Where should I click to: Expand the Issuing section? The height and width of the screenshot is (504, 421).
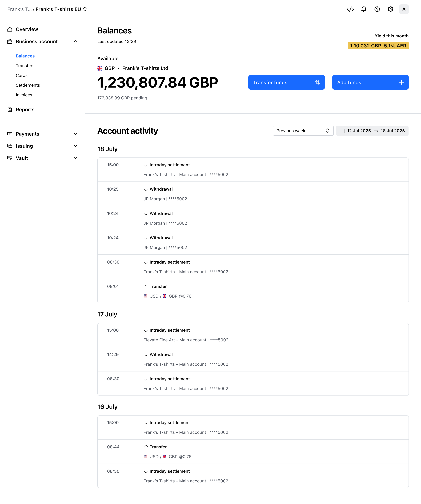pos(75,146)
